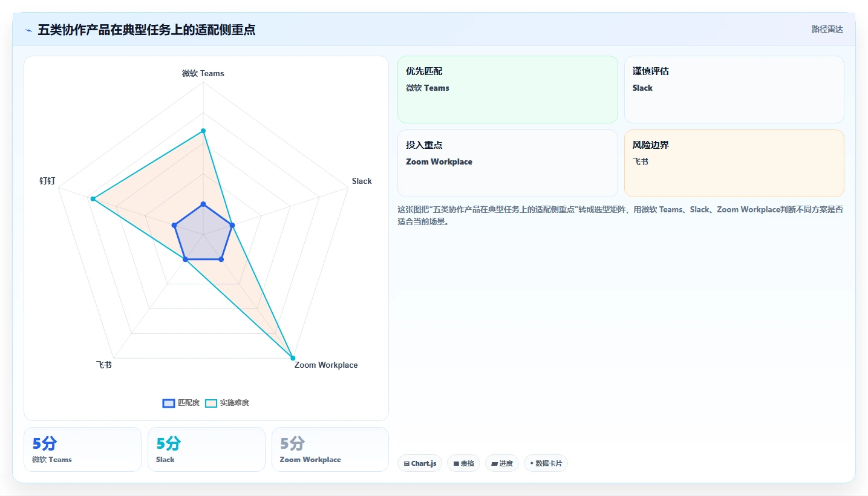
Task: Click the 5分 Zoom Workplace score card
Action: tap(330, 449)
